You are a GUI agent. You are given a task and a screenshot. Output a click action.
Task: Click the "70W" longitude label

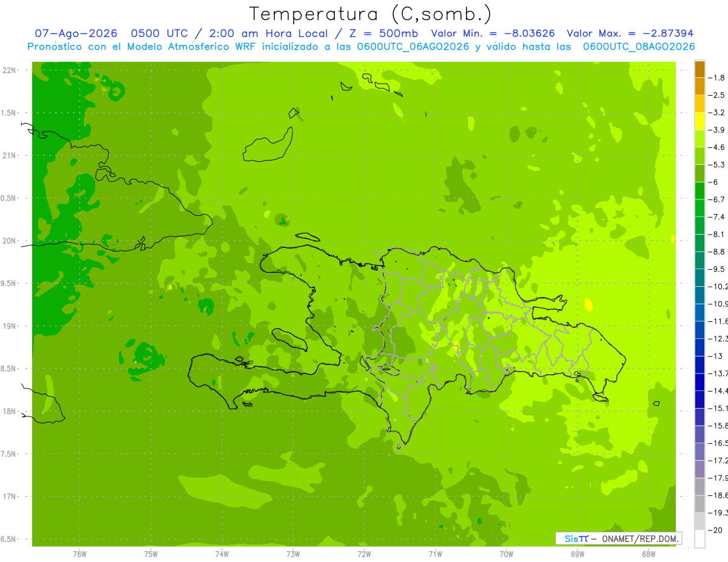pyautogui.click(x=507, y=554)
